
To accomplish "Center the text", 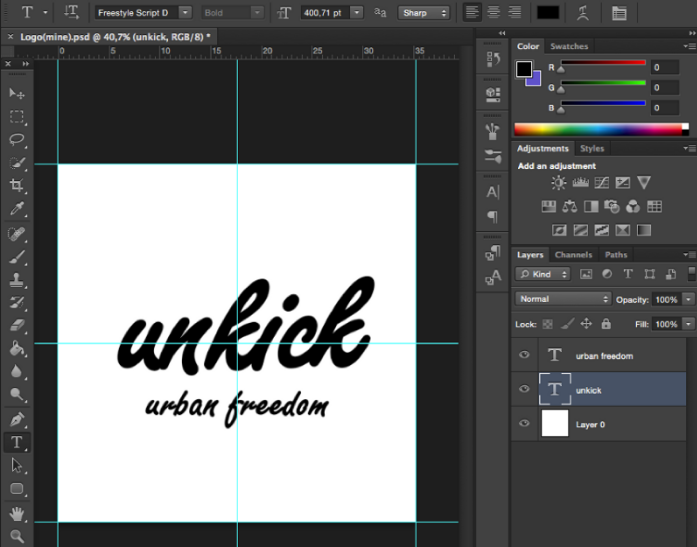I will click(x=493, y=12).
